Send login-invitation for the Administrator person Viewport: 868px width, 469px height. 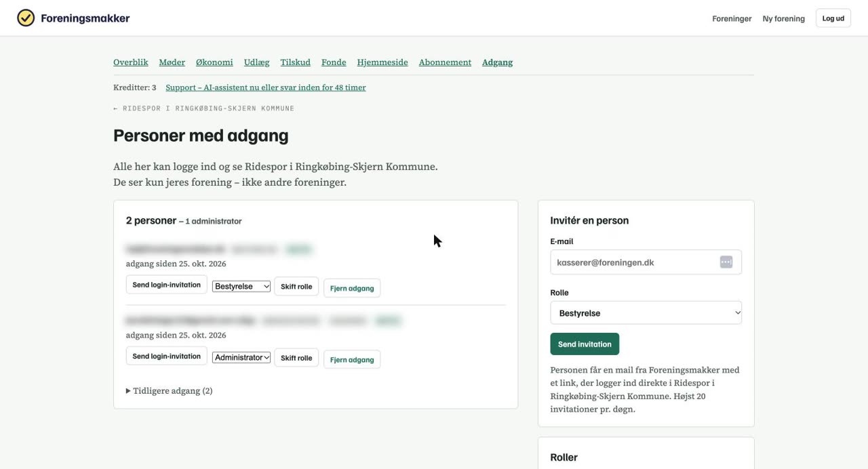[167, 356]
